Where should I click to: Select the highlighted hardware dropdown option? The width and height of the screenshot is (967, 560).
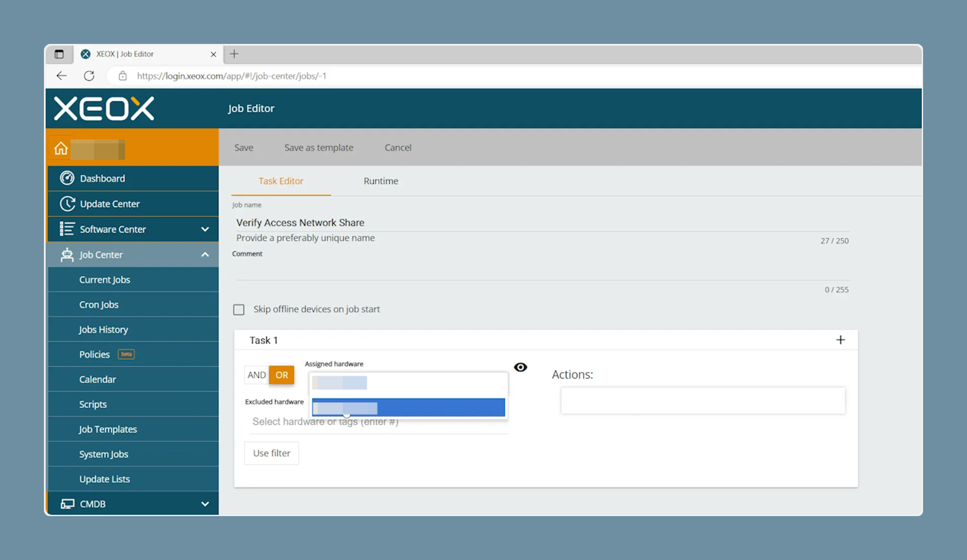tap(408, 408)
